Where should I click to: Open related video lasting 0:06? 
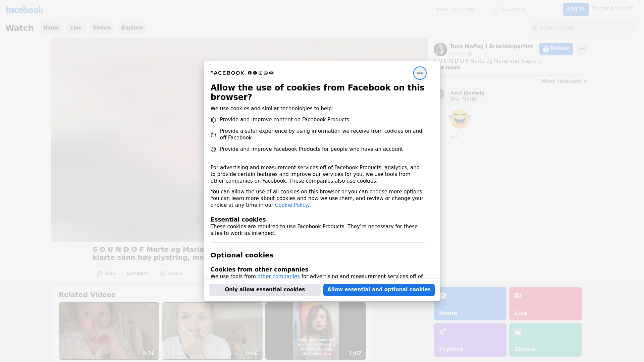pos(212,331)
